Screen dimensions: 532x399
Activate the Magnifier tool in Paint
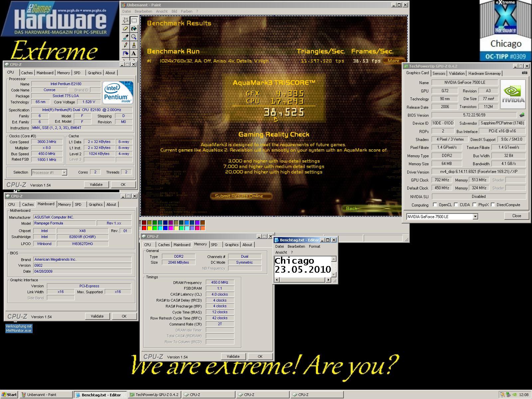pyautogui.click(x=134, y=37)
